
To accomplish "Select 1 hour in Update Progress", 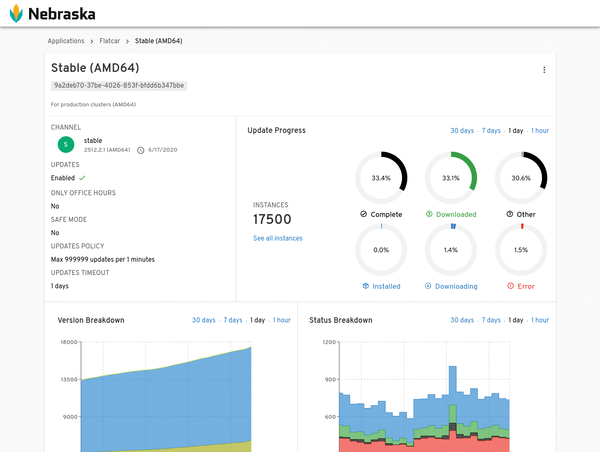I will click(540, 131).
